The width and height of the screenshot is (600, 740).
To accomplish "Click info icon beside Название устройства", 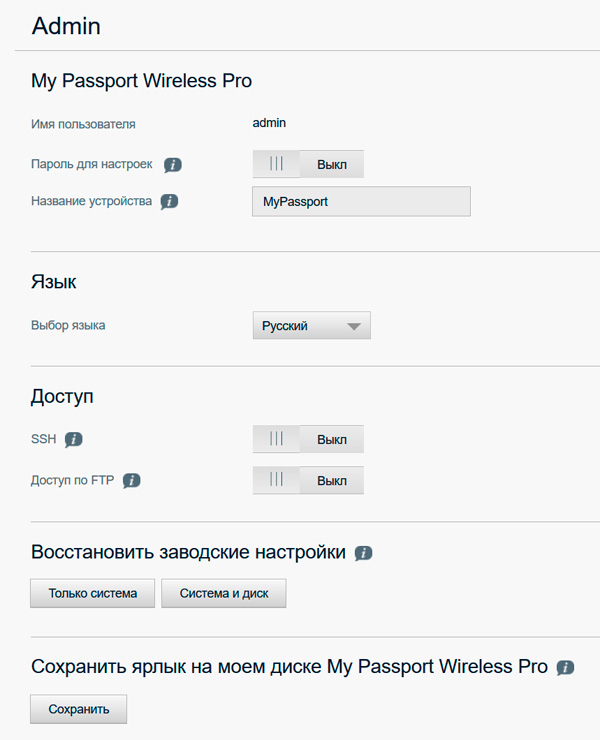I will 169,201.
